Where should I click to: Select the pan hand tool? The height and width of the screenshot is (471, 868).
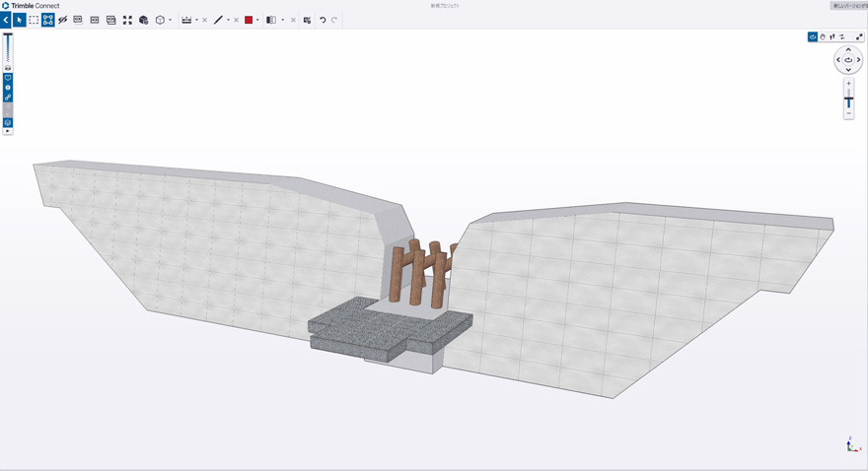pyautogui.click(x=823, y=37)
